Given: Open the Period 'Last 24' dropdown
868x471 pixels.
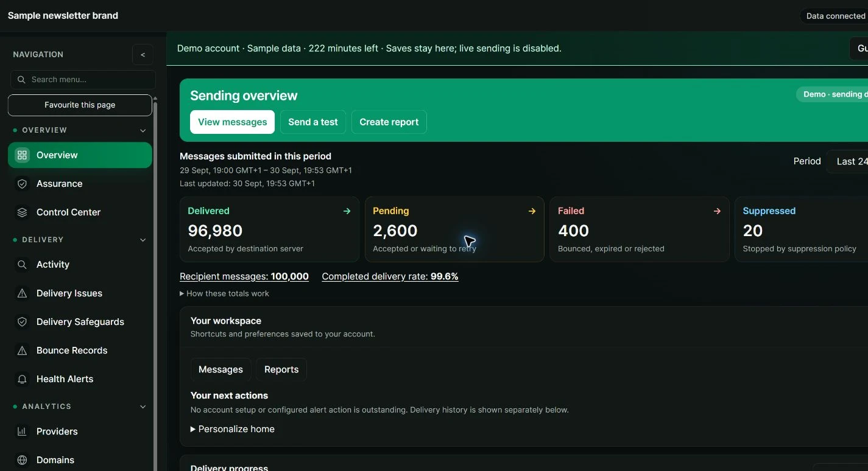Looking at the screenshot, I should coord(847,161).
